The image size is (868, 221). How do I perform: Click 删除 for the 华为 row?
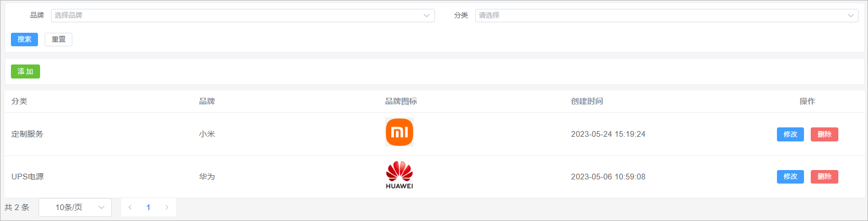coord(824,177)
